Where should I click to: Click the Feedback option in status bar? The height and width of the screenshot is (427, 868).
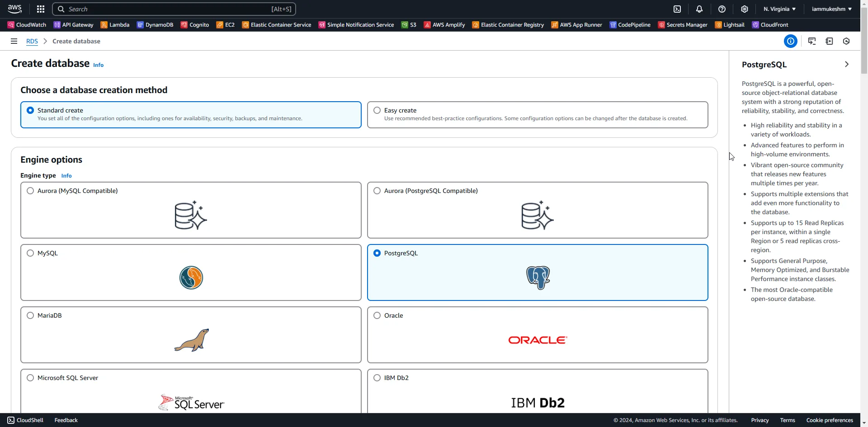click(65, 420)
